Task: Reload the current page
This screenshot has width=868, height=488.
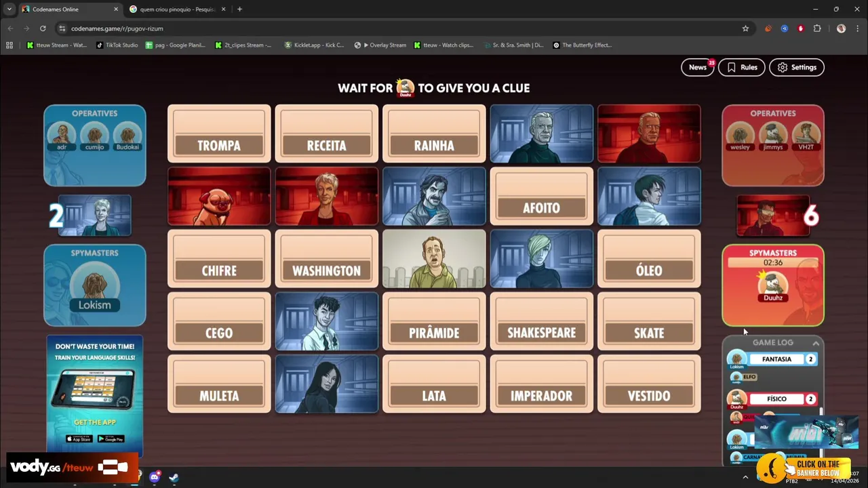Action: [x=43, y=28]
